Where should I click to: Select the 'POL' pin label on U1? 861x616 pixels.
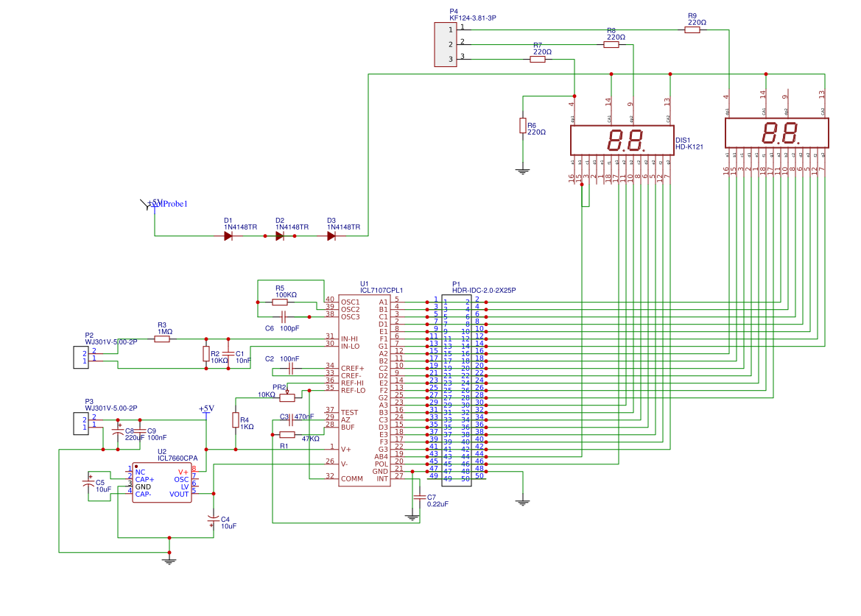[x=382, y=464]
